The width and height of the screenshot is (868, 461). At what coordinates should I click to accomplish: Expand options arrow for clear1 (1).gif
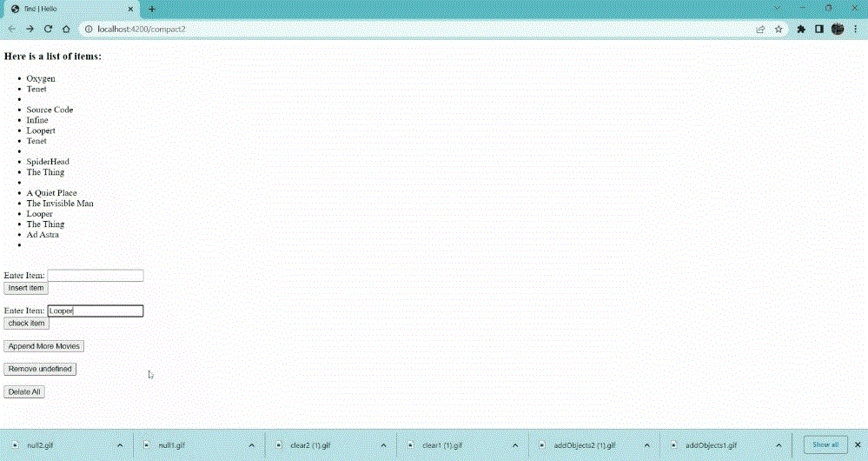click(x=515, y=445)
